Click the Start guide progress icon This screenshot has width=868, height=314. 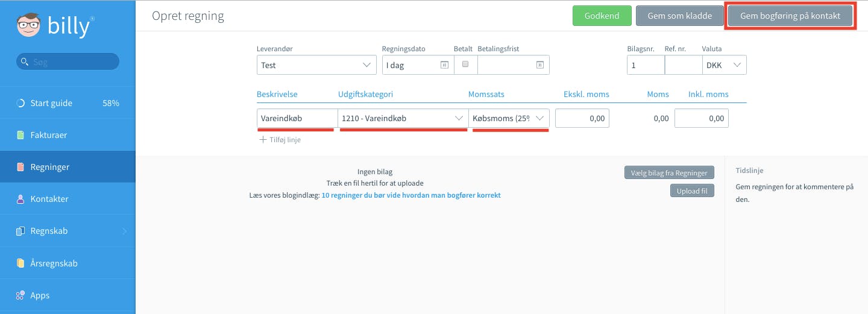(x=20, y=103)
